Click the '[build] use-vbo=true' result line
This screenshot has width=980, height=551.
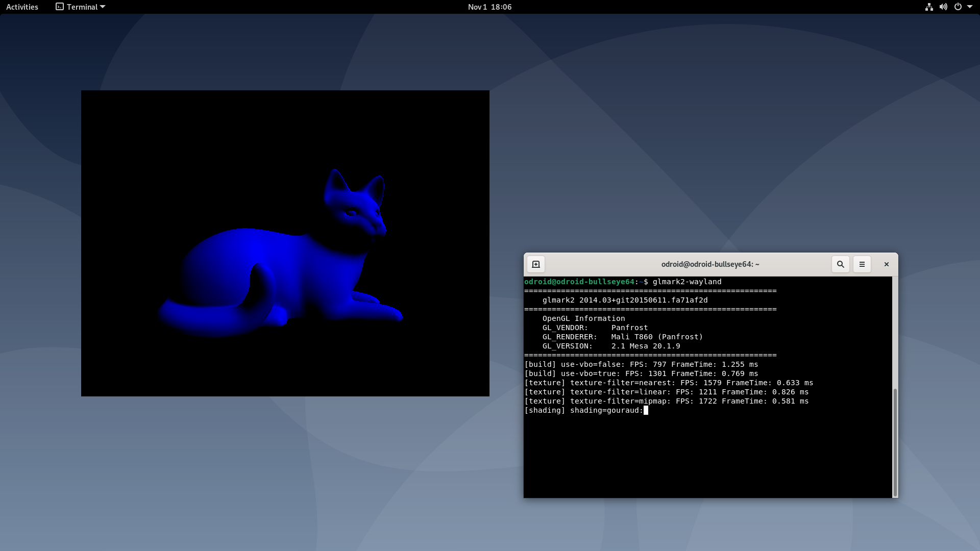641,373
